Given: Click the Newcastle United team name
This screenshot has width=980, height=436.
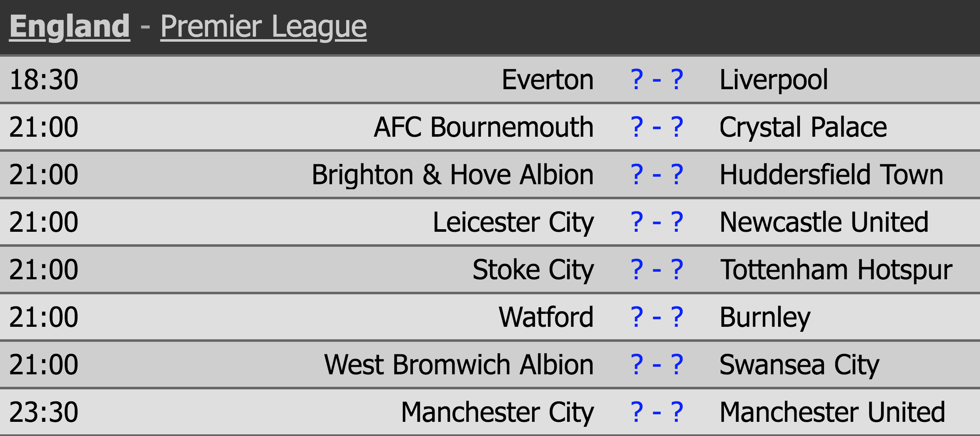Looking at the screenshot, I should pos(824,222).
